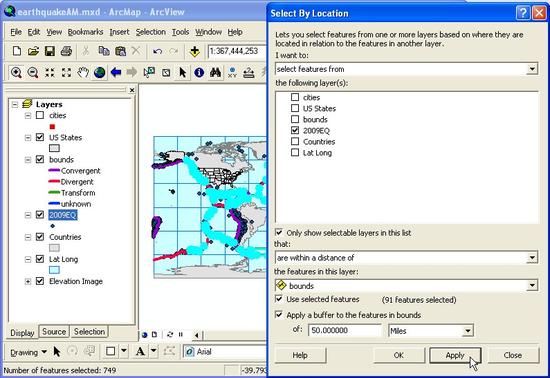
Task: Click the Full Extent globe icon
Action: pos(100,73)
